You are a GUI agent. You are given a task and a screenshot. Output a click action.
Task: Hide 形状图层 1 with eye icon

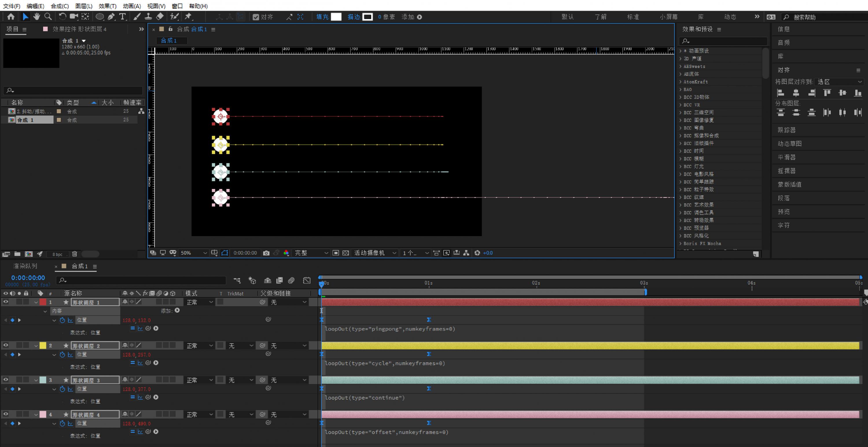[x=6, y=302]
